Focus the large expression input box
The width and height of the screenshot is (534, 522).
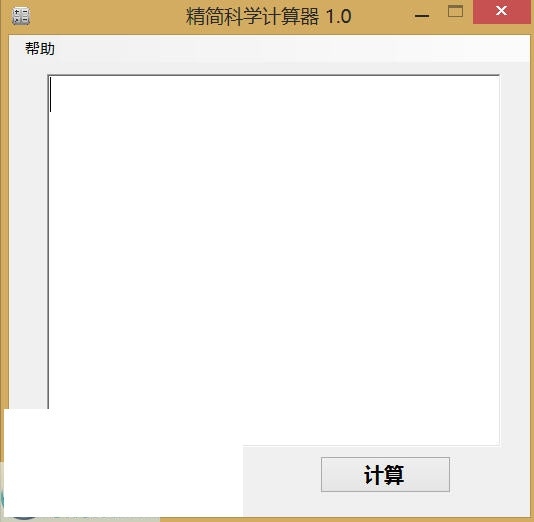(274, 259)
